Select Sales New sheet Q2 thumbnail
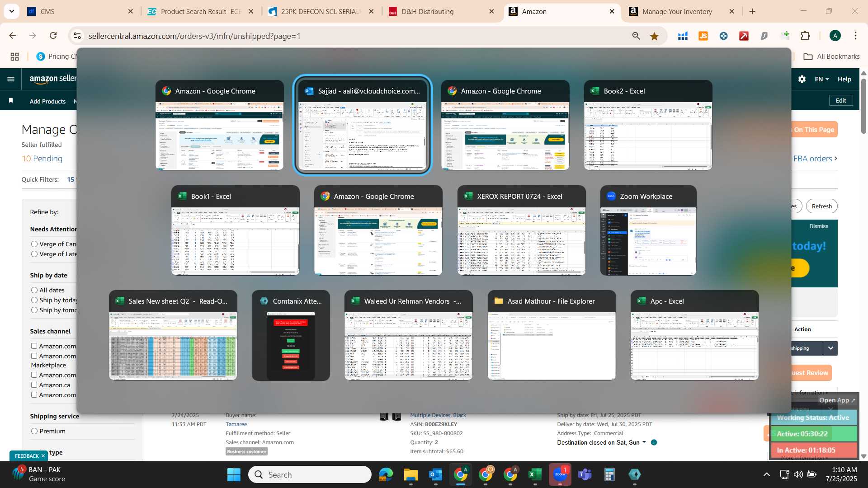 [173, 335]
